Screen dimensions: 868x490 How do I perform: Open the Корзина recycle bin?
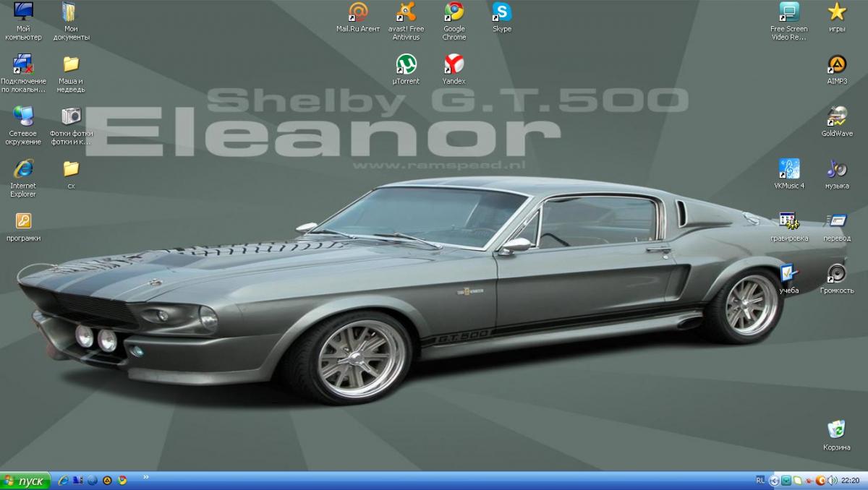837,429
